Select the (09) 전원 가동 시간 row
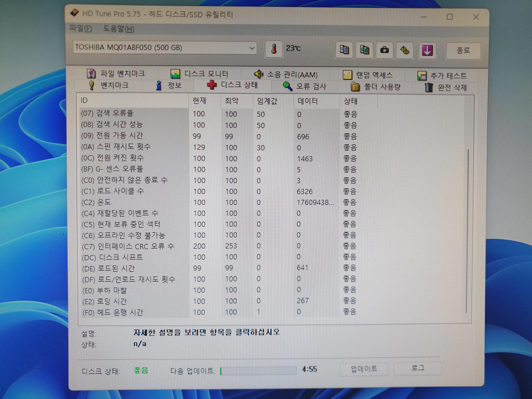This screenshot has width=532, height=399. point(219,136)
